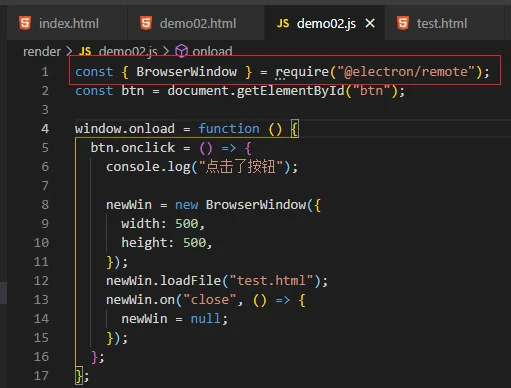The width and height of the screenshot is (511, 388).
Task: Click line number 12 in the gutter
Action: pos(41,281)
